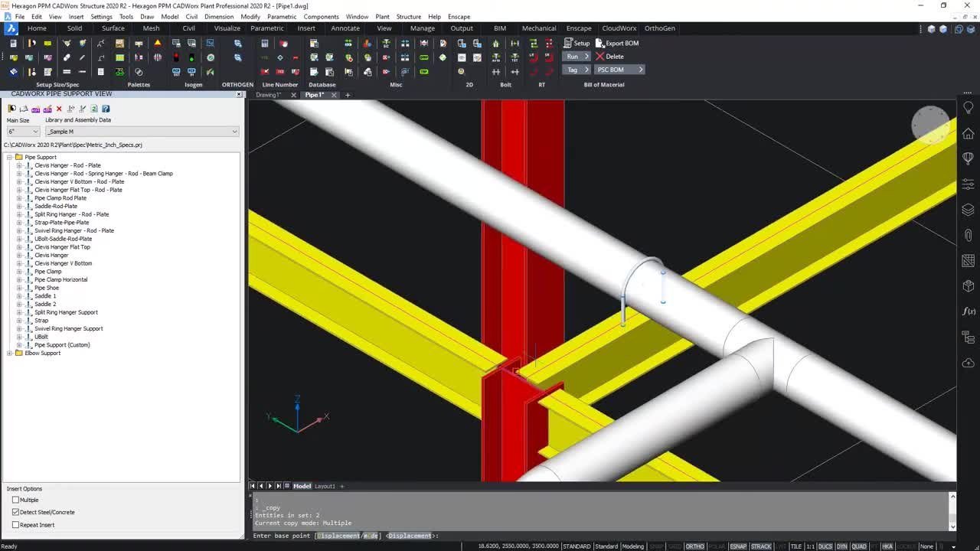Toggle DUCS in the status bar

coord(825,546)
